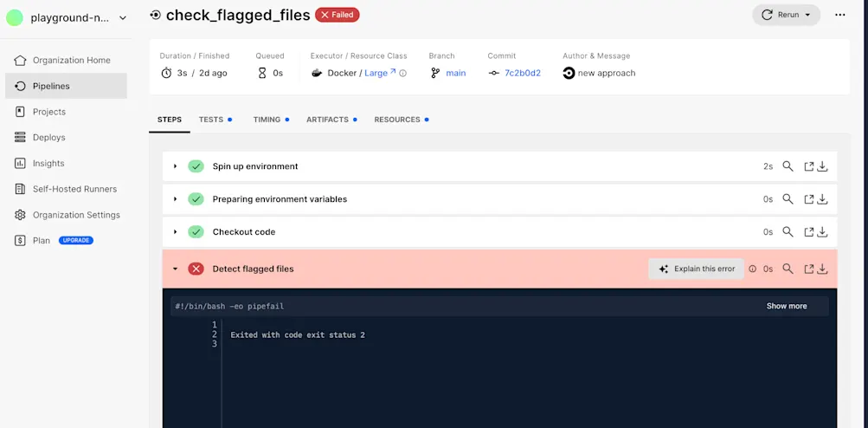The image size is (868, 428).
Task: Click the Organization Settings gear icon
Action: coord(20,215)
